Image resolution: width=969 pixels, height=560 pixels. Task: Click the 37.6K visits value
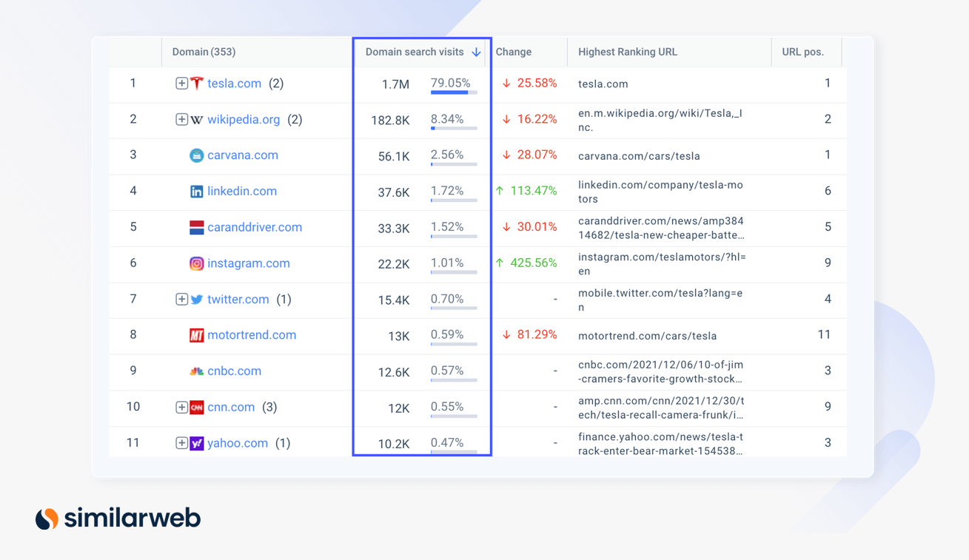[x=394, y=192]
